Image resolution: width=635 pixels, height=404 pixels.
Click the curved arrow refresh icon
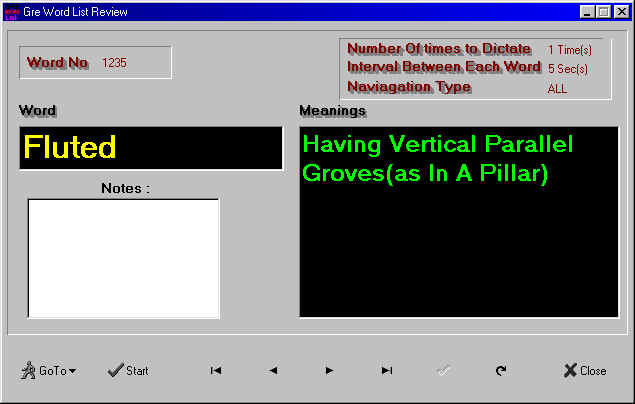point(500,370)
